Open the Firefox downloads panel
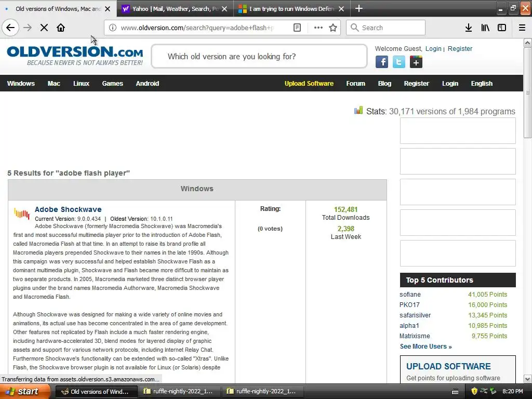 pos(469,28)
